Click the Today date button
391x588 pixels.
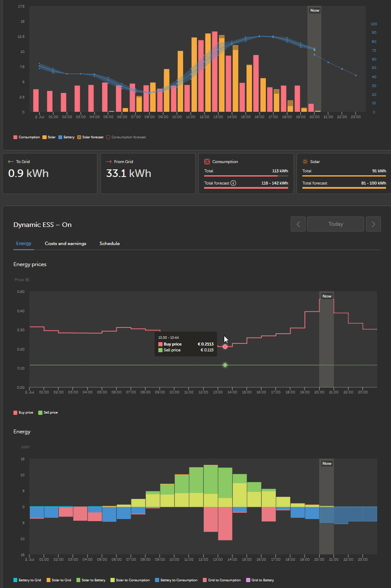[336, 224]
